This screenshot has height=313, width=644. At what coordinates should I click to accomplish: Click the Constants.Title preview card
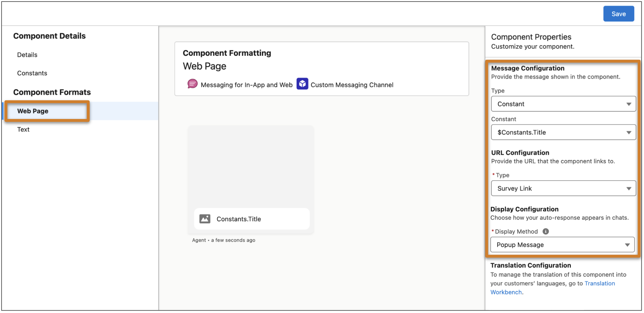(x=252, y=219)
